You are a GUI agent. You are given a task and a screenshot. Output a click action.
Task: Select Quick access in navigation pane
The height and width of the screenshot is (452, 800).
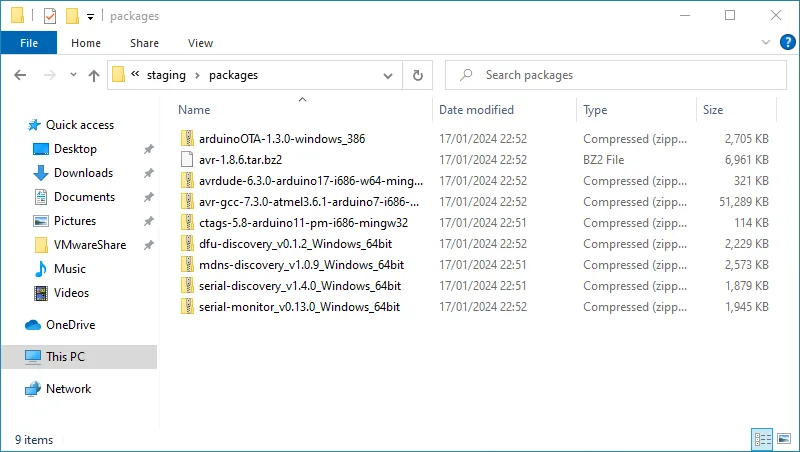[80, 125]
